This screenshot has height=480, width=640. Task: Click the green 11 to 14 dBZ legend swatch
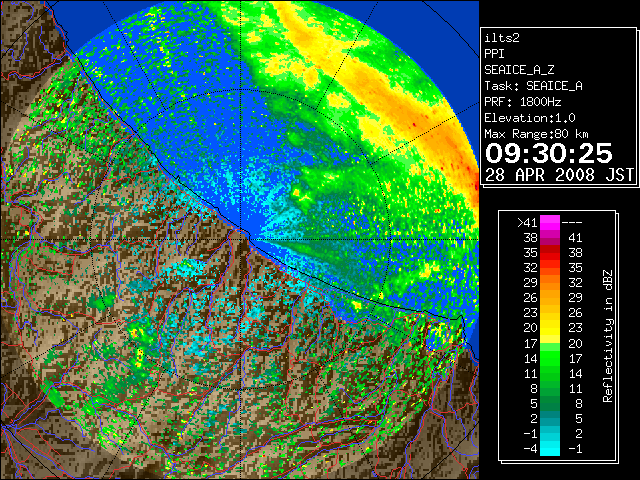tap(550, 373)
